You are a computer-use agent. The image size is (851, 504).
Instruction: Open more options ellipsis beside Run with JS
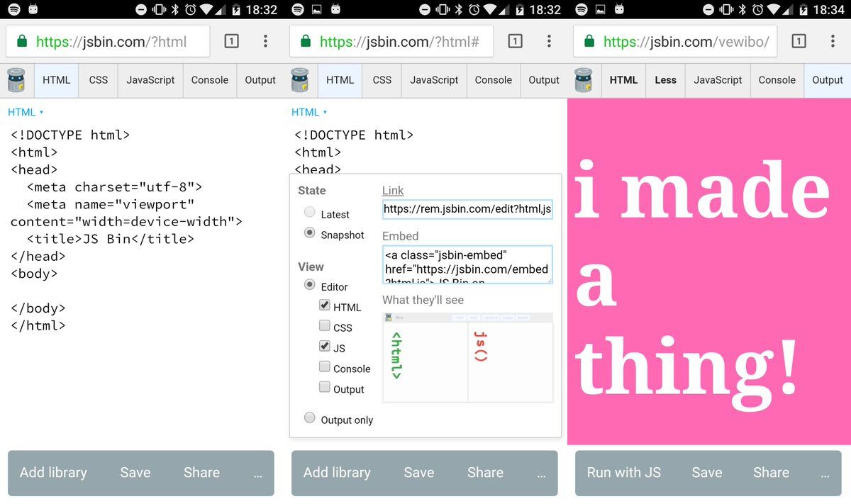pos(825,475)
